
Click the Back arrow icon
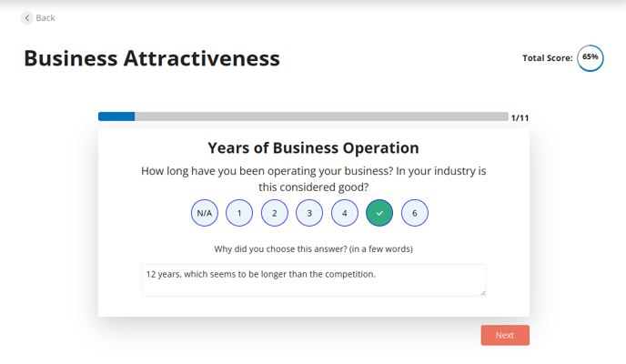[x=27, y=18]
